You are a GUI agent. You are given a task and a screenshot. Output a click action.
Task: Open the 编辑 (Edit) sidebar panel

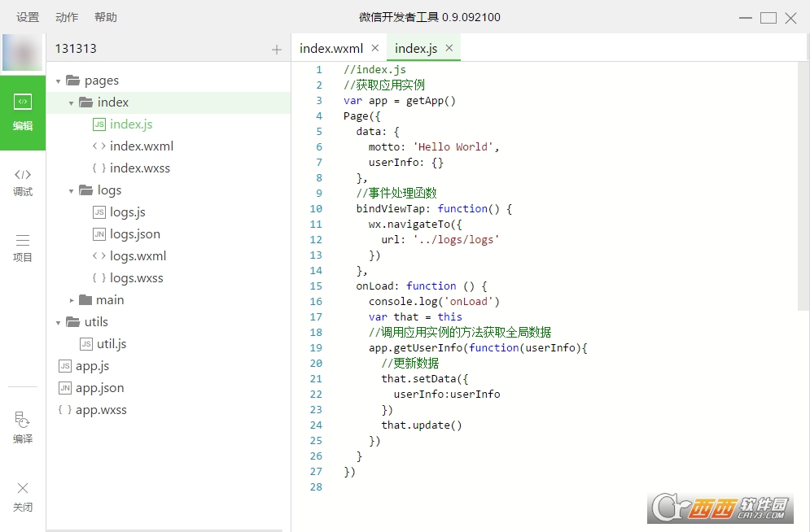23,112
